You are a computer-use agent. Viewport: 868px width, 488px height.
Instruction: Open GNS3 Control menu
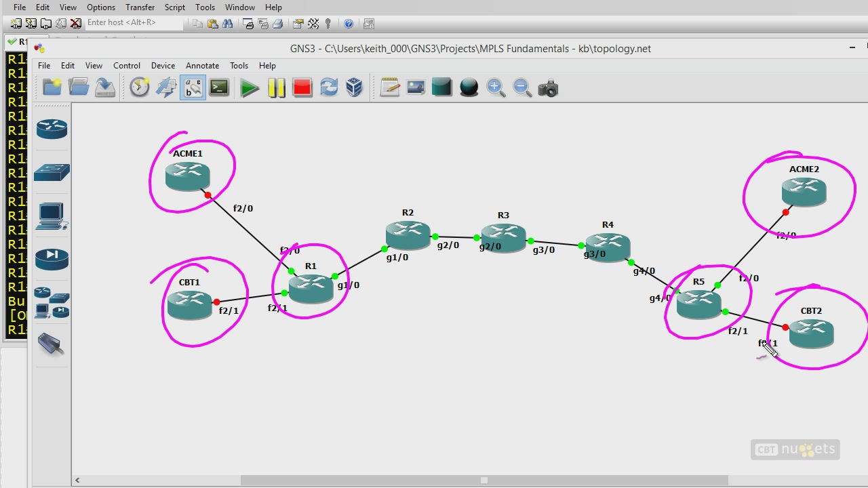[127, 66]
